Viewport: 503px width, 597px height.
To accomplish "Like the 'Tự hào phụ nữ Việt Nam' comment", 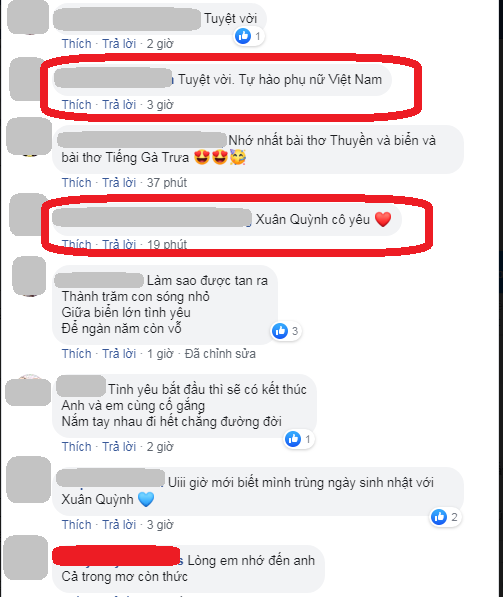I will (77, 104).
